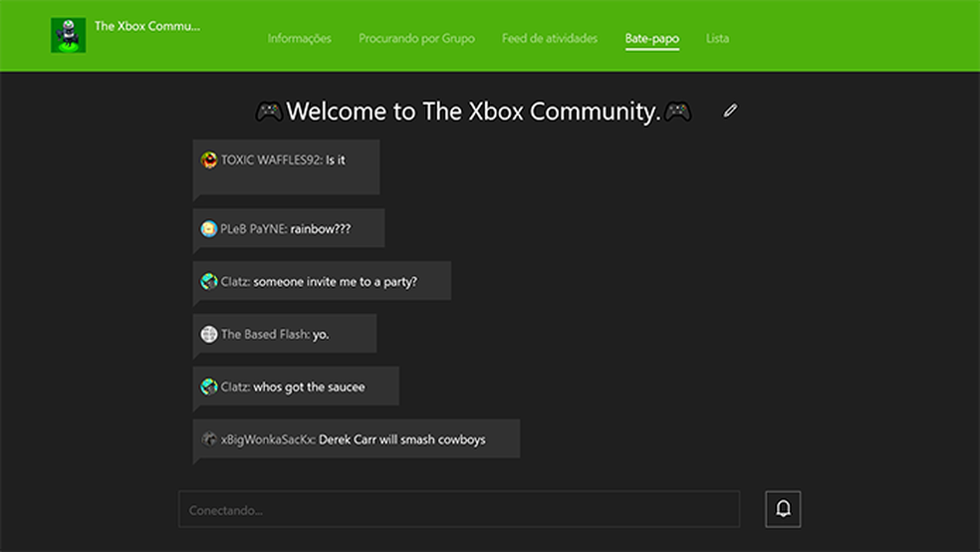This screenshot has height=552, width=980.
Task: Select the gamertag PLeB PaYNE
Action: point(254,229)
